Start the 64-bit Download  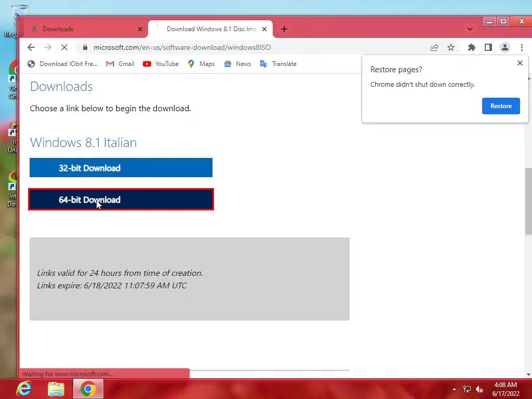(x=121, y=199)
